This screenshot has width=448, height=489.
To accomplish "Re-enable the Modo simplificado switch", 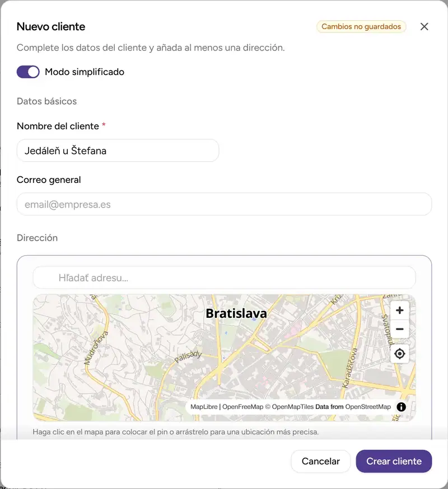I will click(x=28, y=72).
